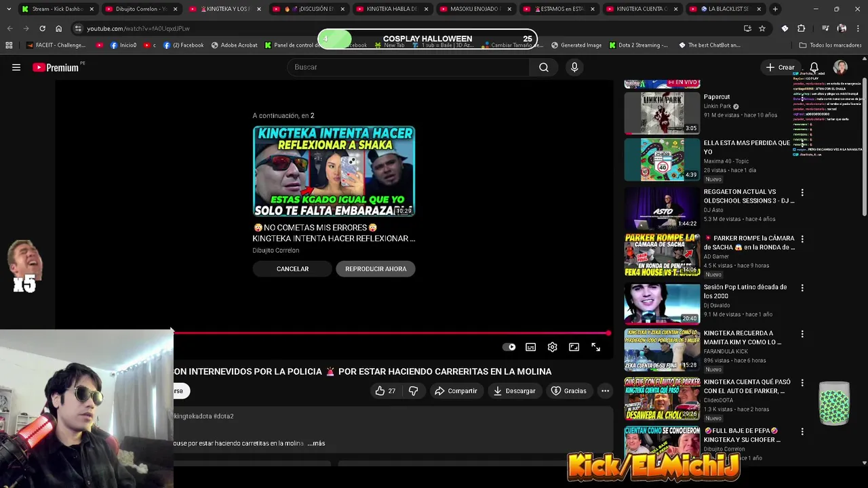Share the video via Compartir
Screen dimensions: 868x488
click(456, 391)
